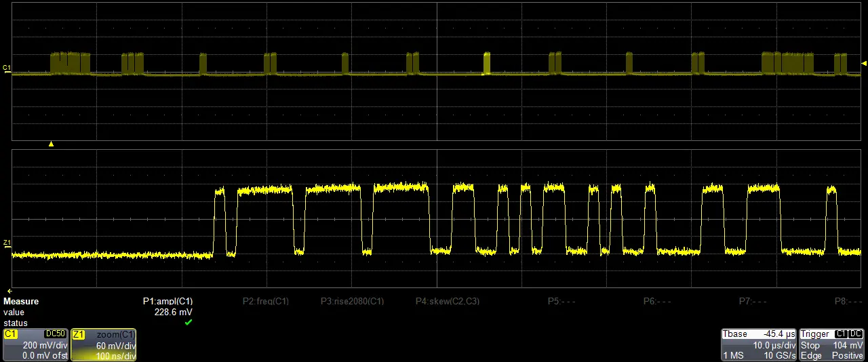Click the trigger level arrow on right edge
Image resolution: width=868 pixels, height=362 pixels.
point(863,64)
